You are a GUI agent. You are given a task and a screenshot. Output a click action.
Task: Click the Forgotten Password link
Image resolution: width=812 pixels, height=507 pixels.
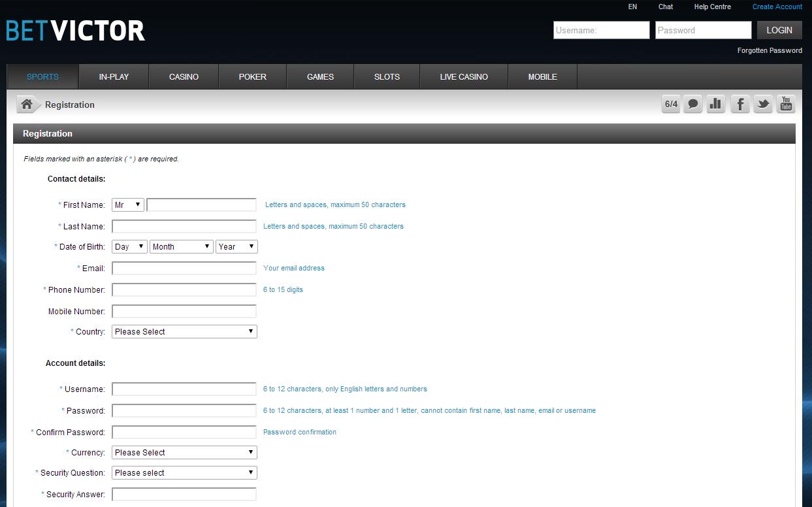[770, 50]
